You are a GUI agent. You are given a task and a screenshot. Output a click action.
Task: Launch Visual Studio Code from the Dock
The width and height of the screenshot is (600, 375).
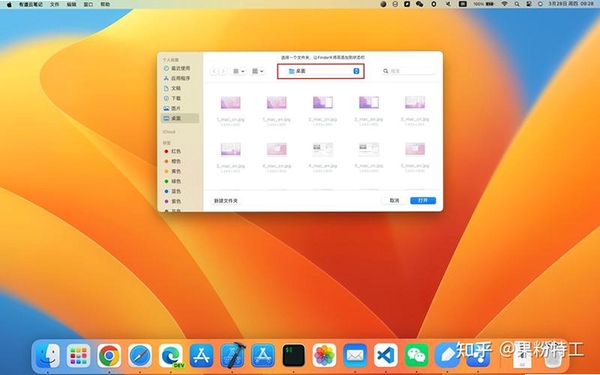(x=386, y=356)
